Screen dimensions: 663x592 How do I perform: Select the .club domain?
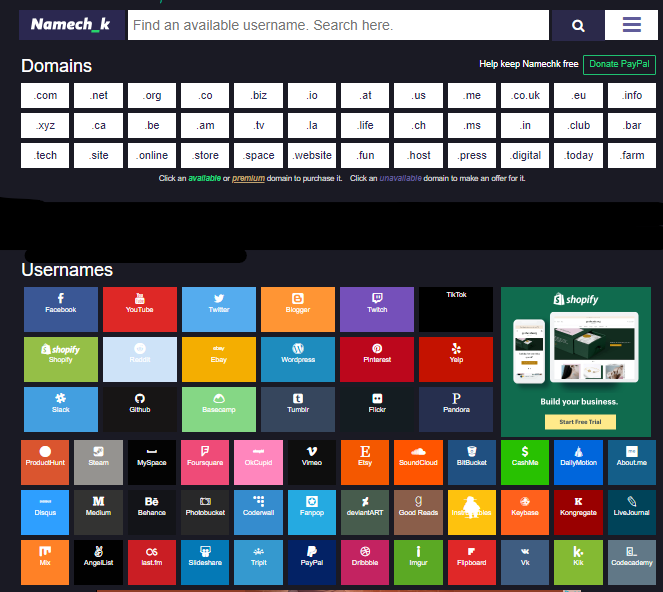point(578,126)
